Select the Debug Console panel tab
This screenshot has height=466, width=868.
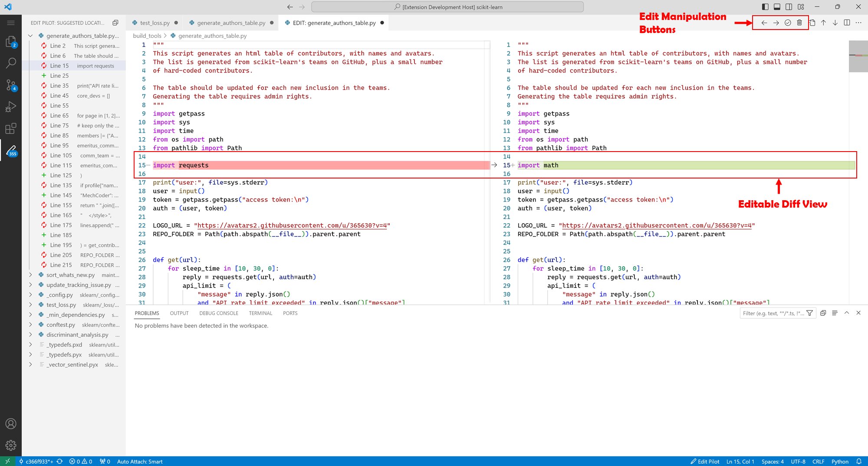tap(219, 313)
